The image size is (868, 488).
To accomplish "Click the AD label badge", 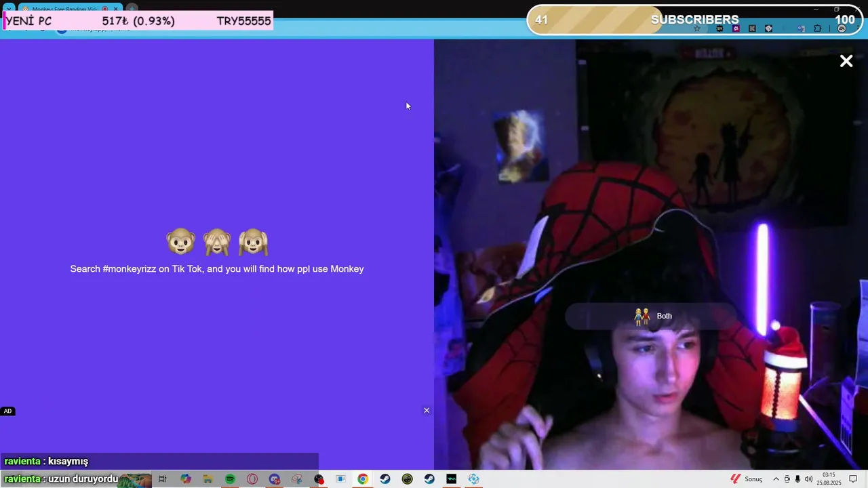I will pos(7,411).
